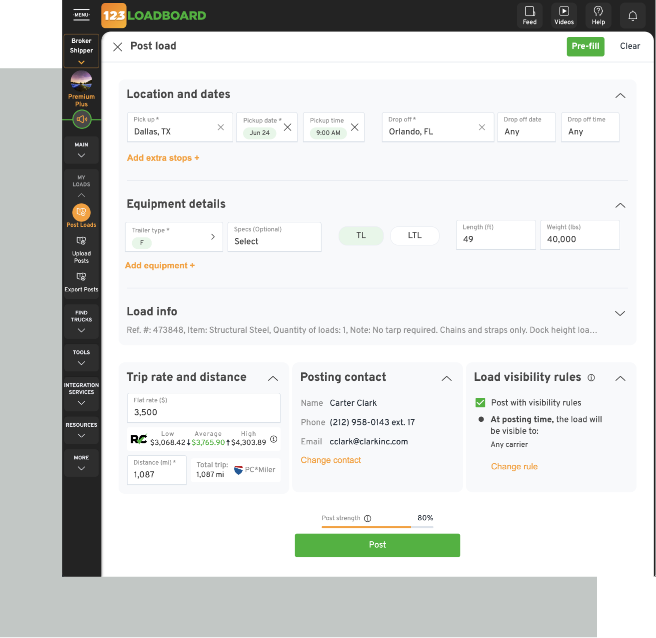Open the Trailer type selector
The image size is (656, 638).
(x=174, y=237)
